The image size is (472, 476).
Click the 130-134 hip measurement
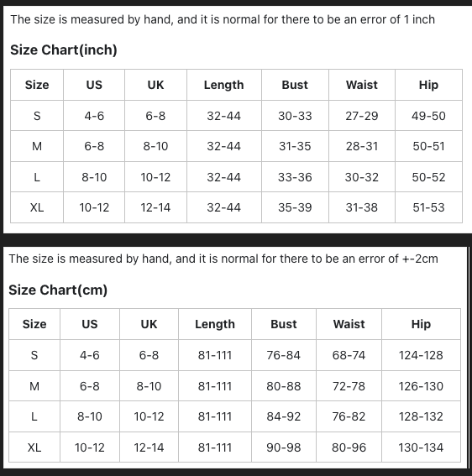[421, 447]
